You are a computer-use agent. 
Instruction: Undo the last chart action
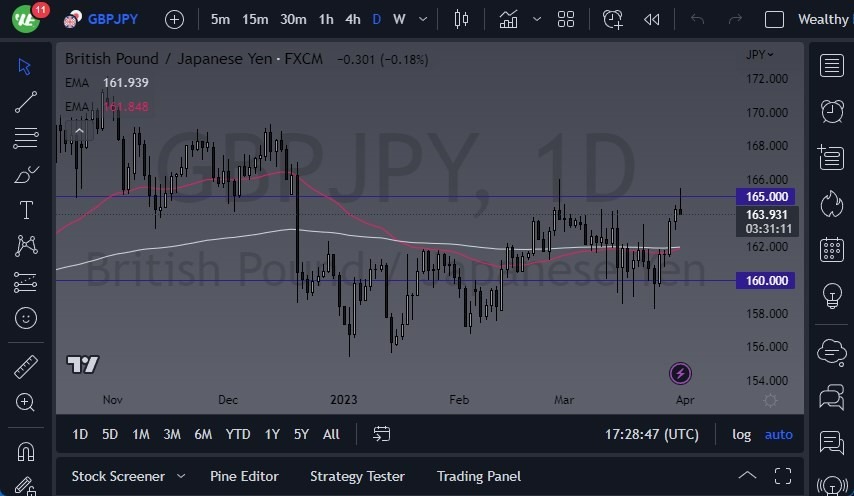(x=697, y=20)
